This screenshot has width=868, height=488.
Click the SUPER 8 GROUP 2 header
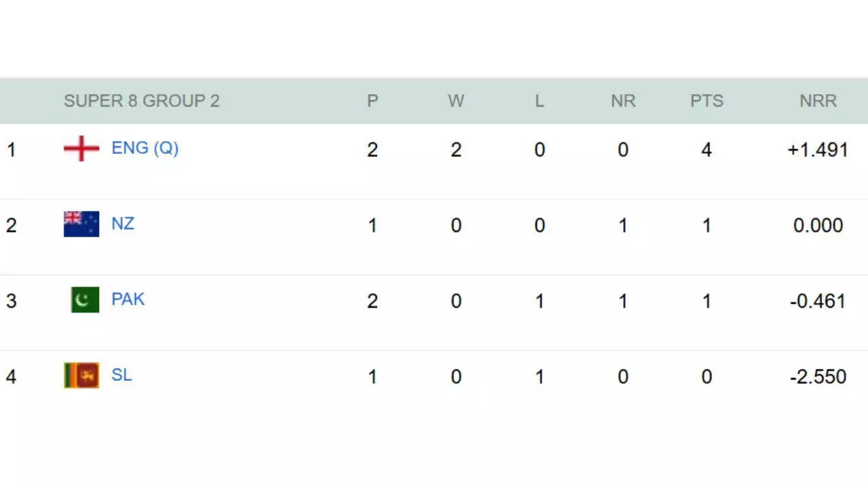click(142, 101)
